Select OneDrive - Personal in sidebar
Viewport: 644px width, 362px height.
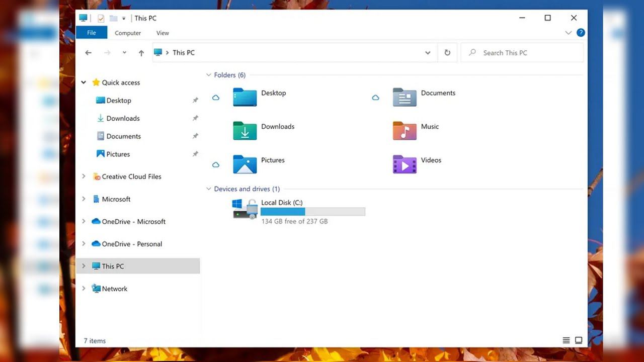tap(132, 244)
